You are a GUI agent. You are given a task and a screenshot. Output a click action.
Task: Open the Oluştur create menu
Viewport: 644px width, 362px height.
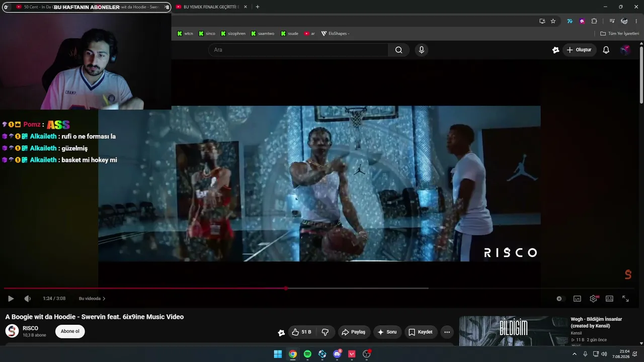click(579, 50)
